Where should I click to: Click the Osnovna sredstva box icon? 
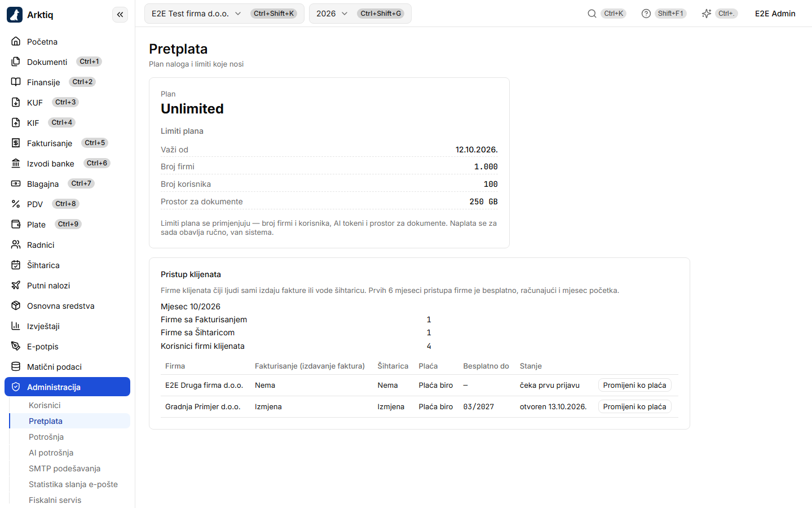16,305
